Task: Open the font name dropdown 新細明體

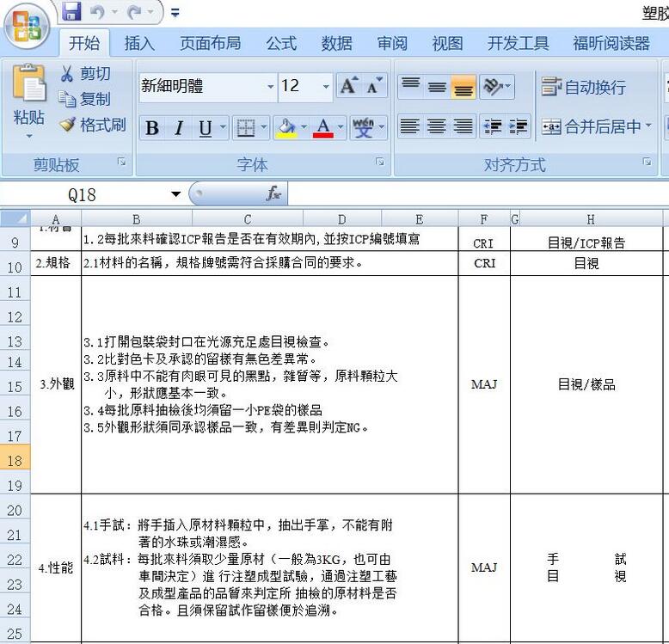Action: tap(271, 87)
